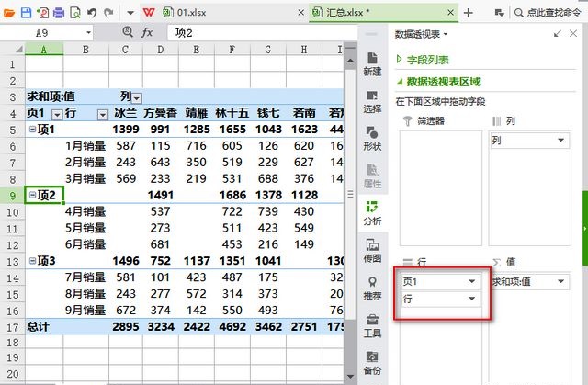
Task: Open the 备份 backup sidebar tool
Action: (372, 360)
